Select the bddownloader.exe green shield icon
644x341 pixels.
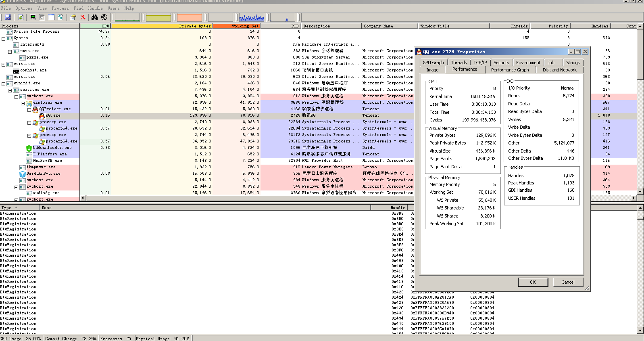29,148
